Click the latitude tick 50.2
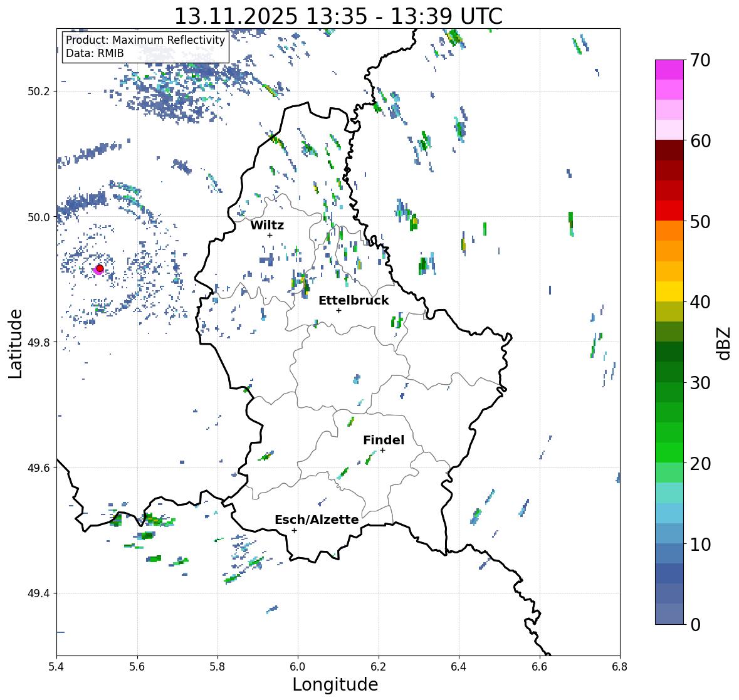 coord(38,91)
